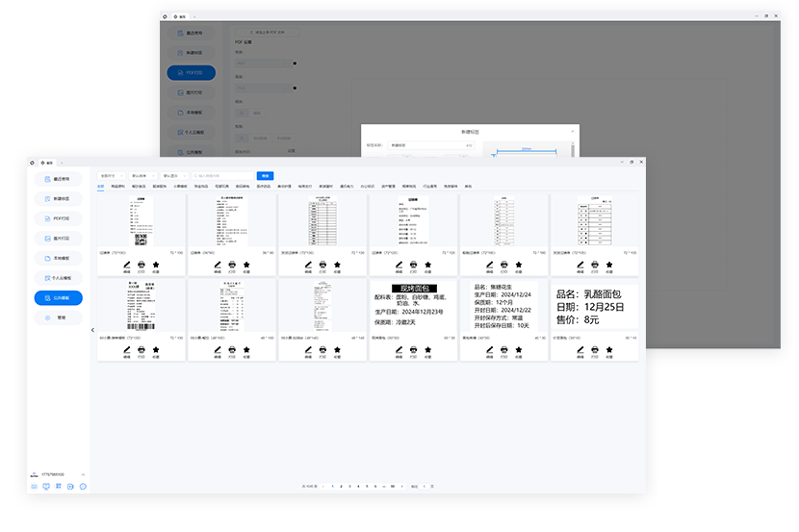
Task: Click edit pencil icon on first template card
Action: click(x=126, y=265)
